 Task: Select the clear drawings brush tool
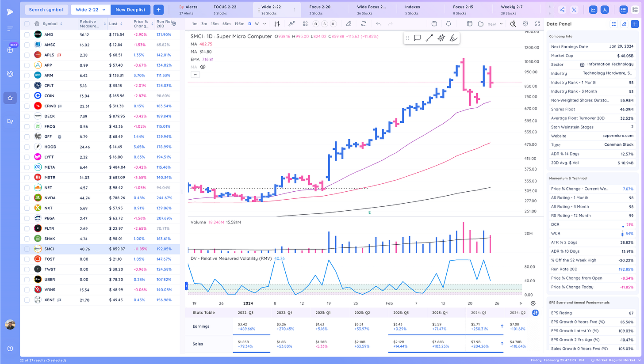(453, 38)
